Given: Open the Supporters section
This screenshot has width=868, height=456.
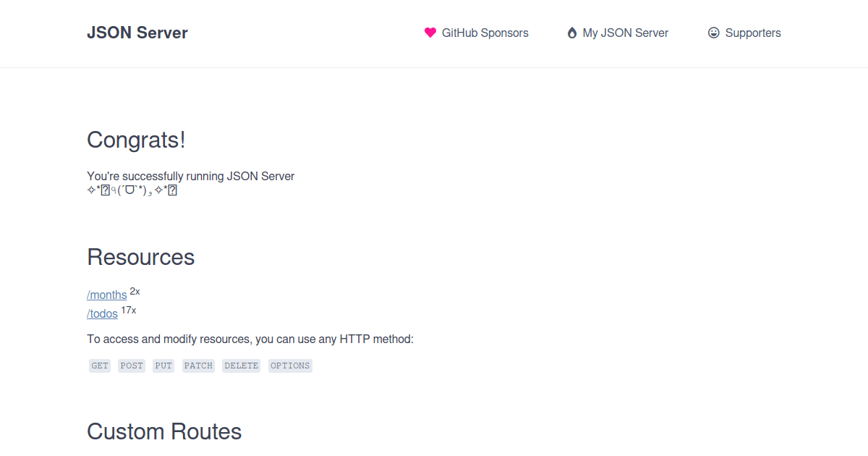Looking at the screenshot, I should (x=753, y=33).
